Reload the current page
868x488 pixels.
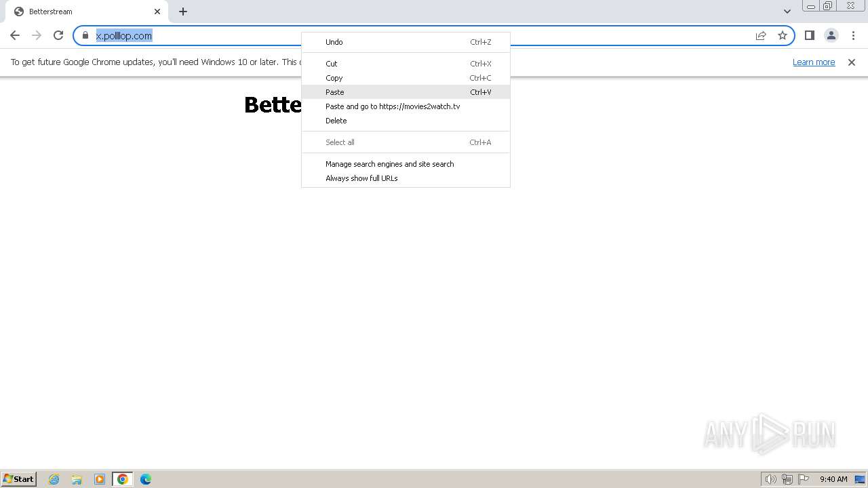(58, 35)
